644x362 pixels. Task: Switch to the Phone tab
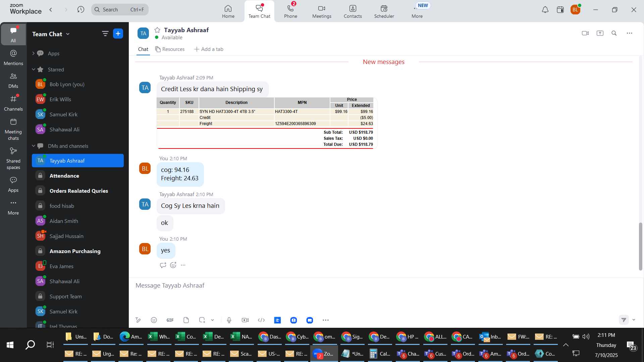(290, 11)
